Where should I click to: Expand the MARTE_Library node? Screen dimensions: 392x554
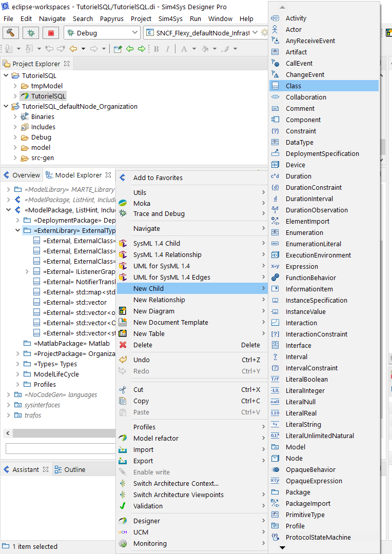(9, 189)
